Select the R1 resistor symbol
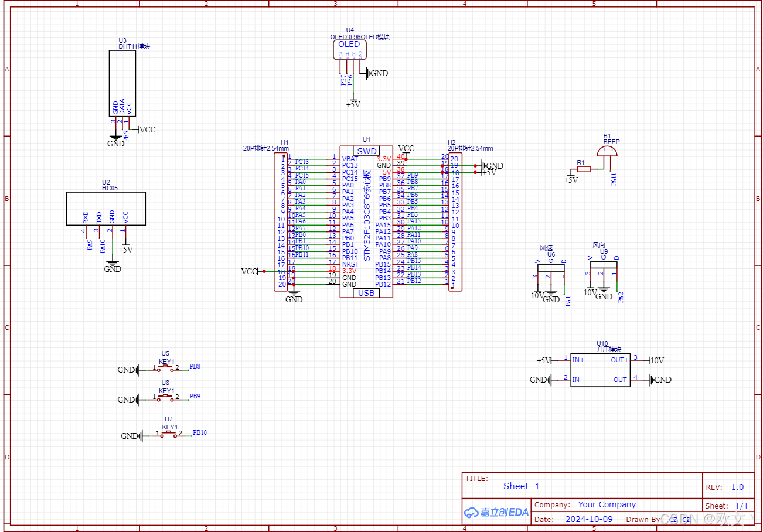The image size is (763, 532). coord(584,169)
